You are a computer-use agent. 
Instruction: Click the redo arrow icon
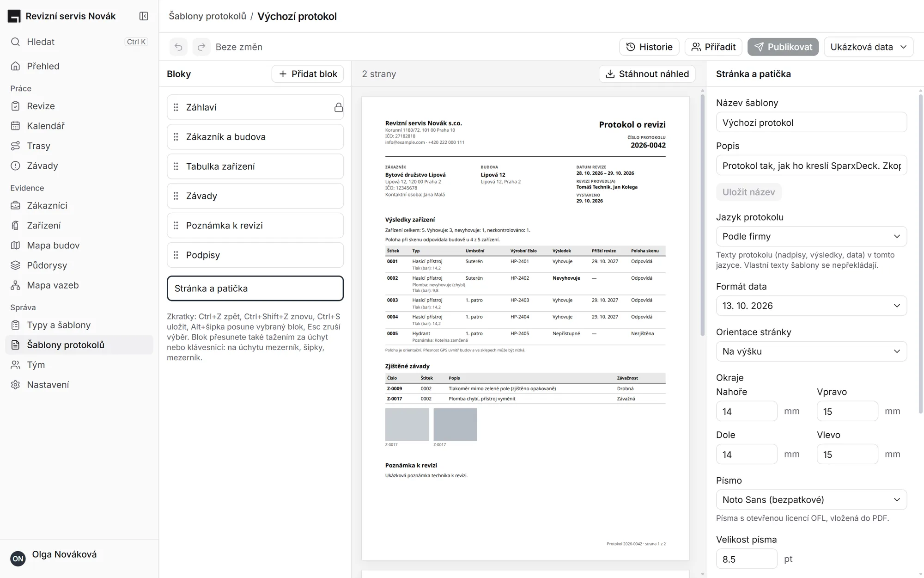(201, 47)
